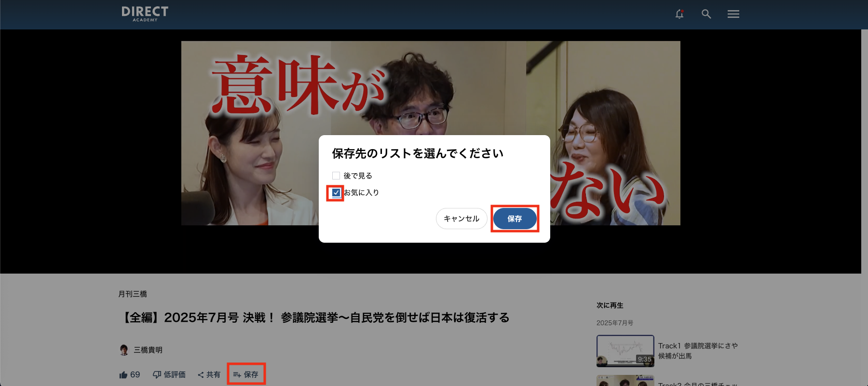This screenshot has height=386, width=868.
Task: Like the video with thumbs-up 69
Action: 130,374
